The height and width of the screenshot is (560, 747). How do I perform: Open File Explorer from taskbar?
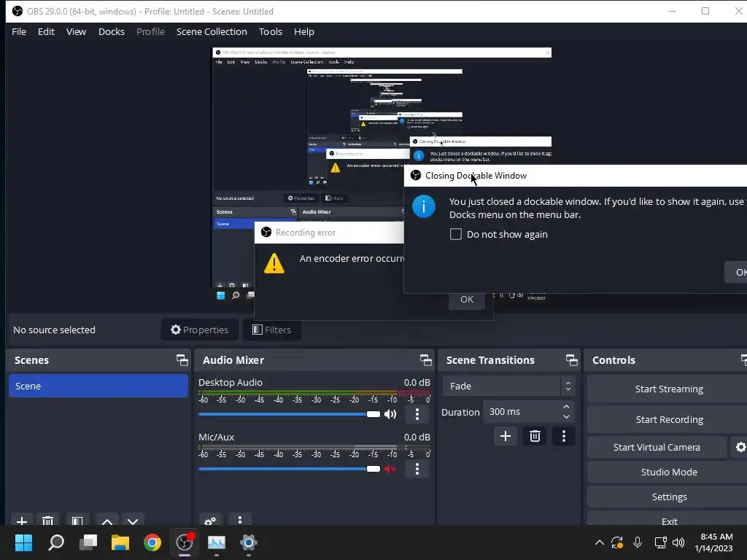point(120,542)
